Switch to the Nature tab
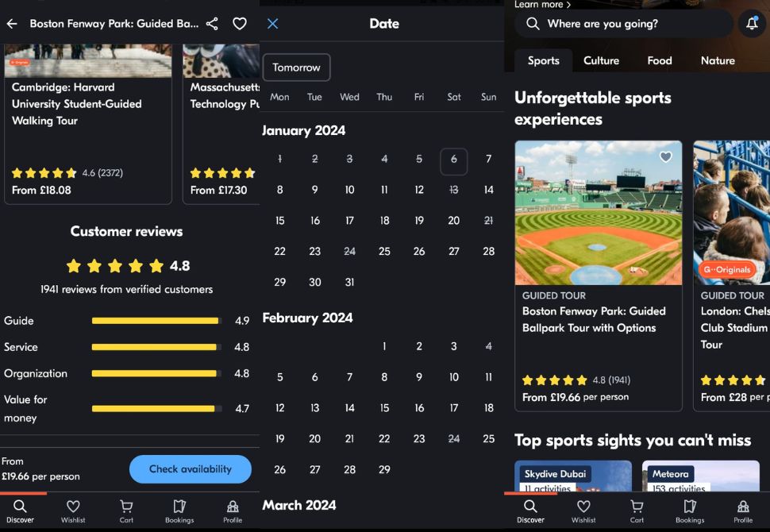Viewport: 770px width, 532px height. tap(718, 60)
